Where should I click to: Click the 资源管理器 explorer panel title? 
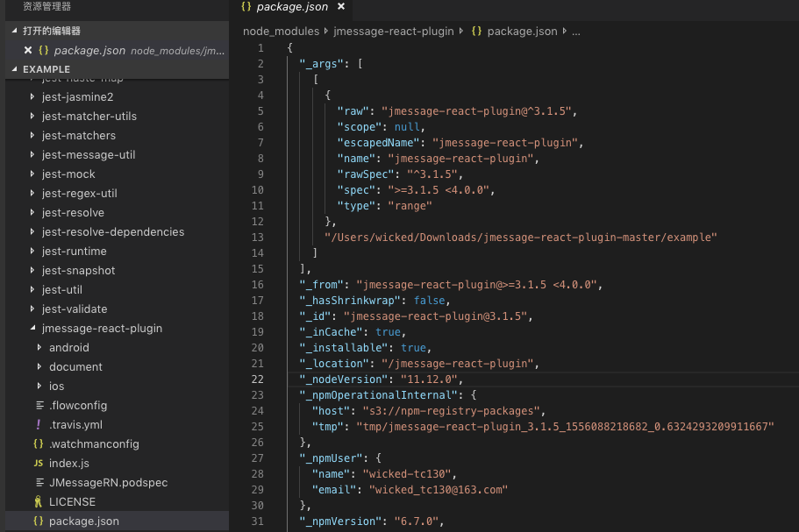click(x=46, y=6)
